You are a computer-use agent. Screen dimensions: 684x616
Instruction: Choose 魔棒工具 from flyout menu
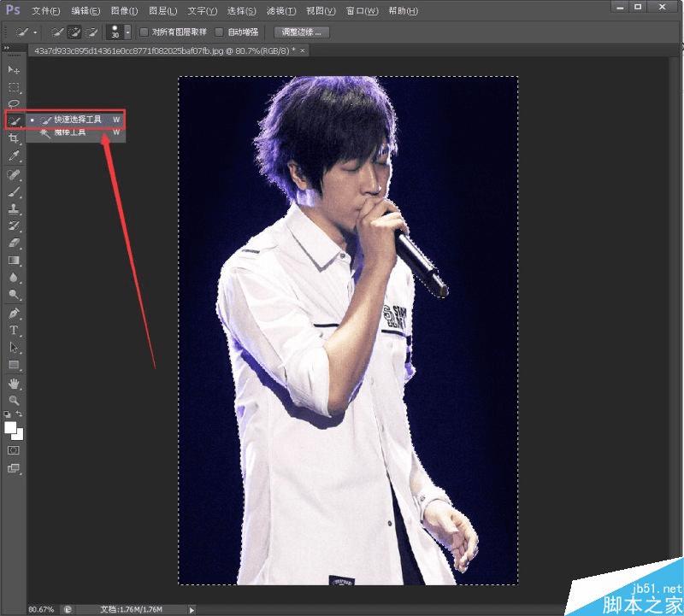tap(76, 132)
